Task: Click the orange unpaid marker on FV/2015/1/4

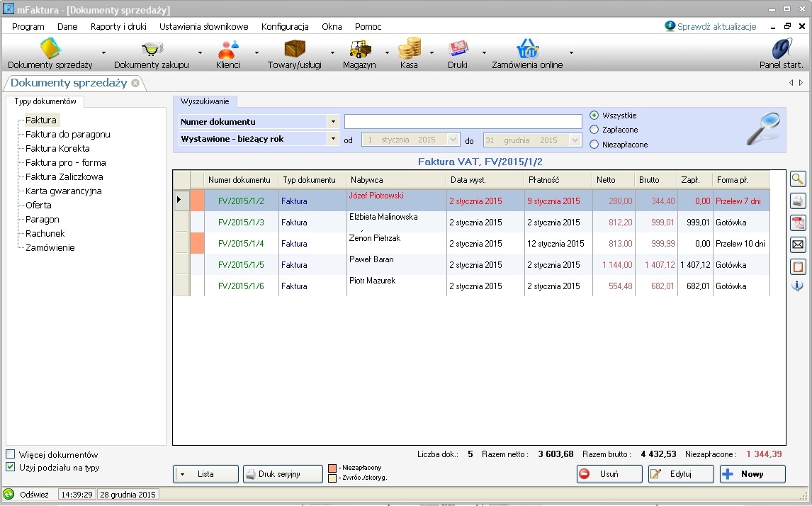Action: (197, 244)
